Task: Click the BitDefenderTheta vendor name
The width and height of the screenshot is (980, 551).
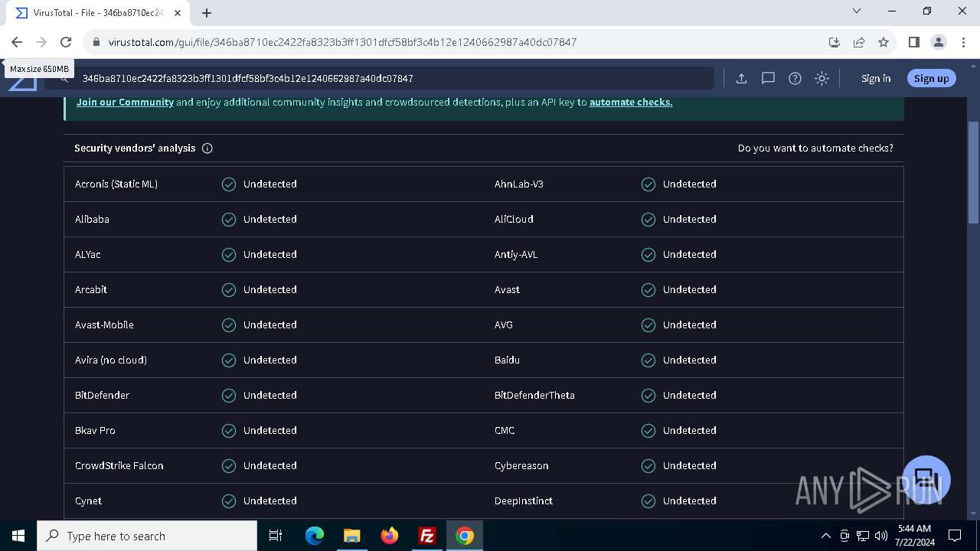Action: [534, 395]
